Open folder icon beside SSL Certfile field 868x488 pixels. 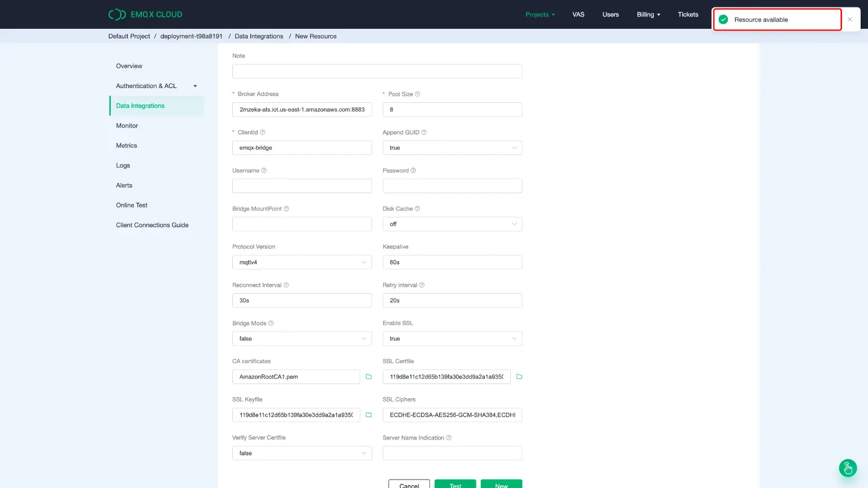tap(519, 376)
